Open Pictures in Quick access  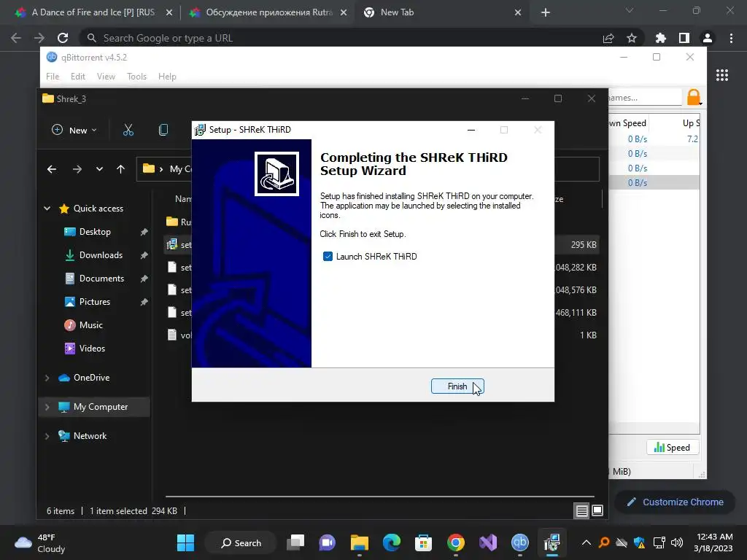point(94,302)
